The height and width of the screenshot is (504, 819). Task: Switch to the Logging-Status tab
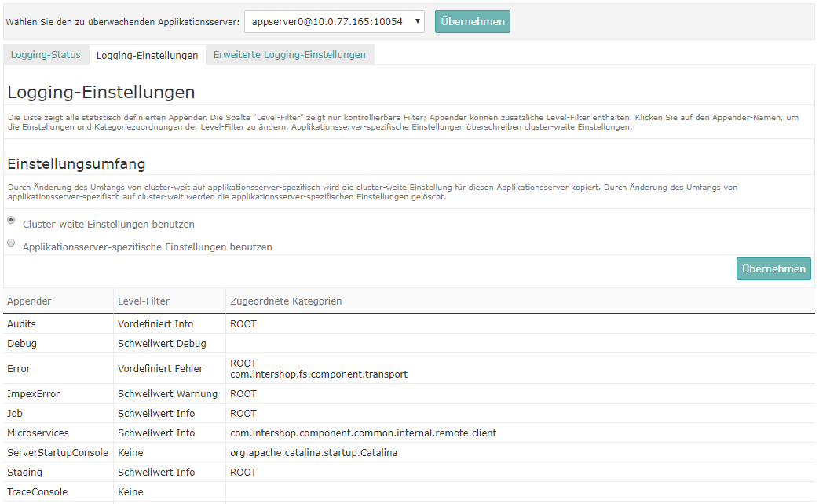coord(45,54)
